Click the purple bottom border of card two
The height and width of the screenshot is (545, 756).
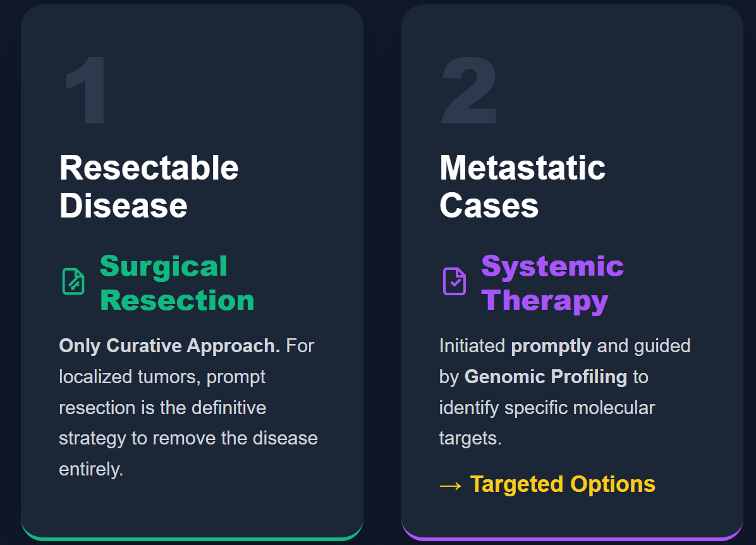pos(572,537)
